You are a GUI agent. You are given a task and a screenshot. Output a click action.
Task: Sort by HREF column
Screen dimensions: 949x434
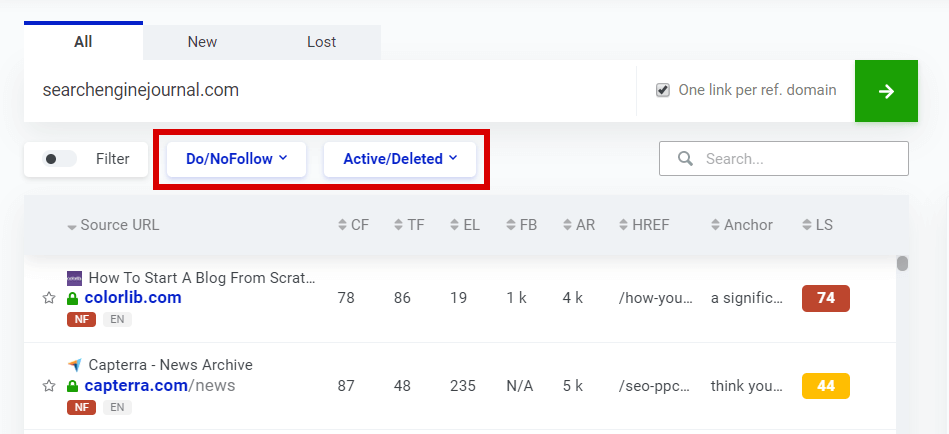click(x=644, y=225)
